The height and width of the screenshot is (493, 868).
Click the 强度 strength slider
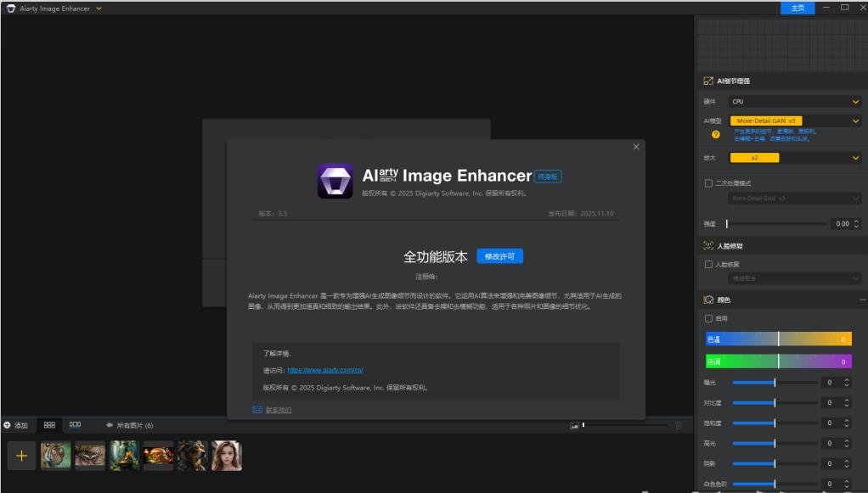pyautogui.click(x=776, y=223)
